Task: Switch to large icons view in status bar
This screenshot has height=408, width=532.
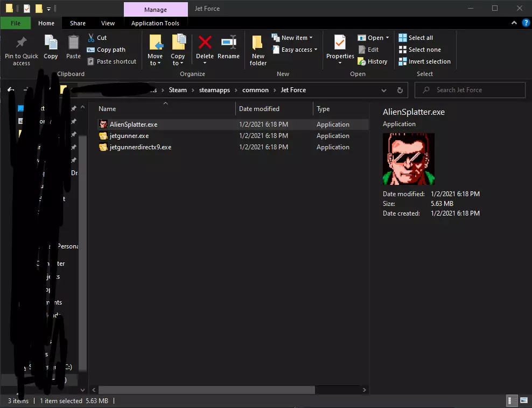Action: [523, 401]
